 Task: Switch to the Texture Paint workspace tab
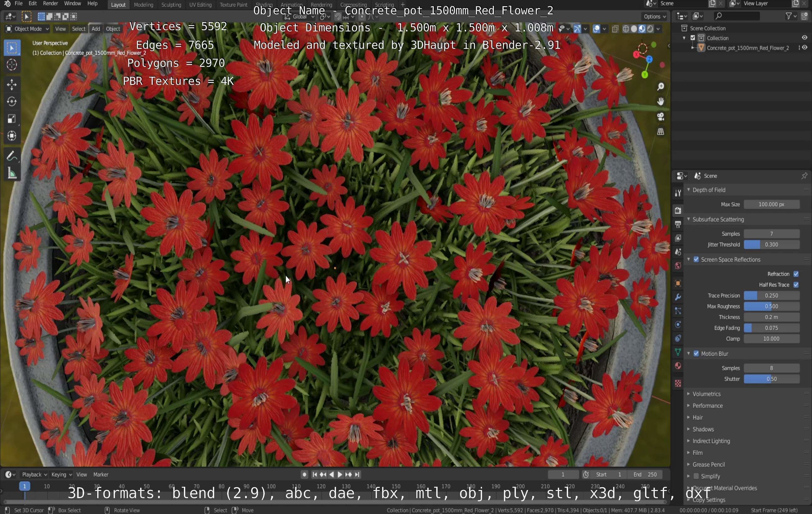point(233,5)
